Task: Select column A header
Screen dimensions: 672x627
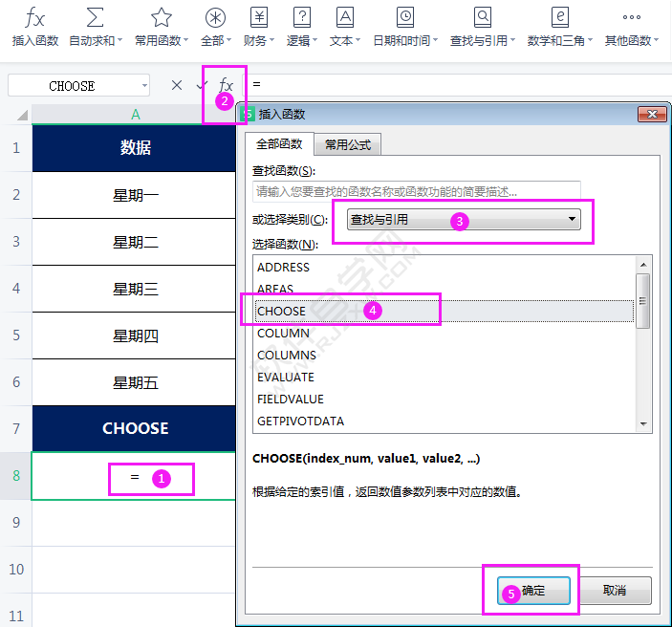Action: pyautogui.click(x=135, y=115)
